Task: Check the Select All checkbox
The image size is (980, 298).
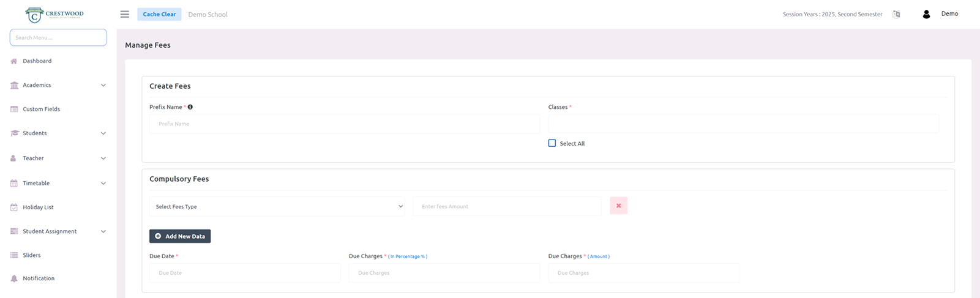Action: (552, 143)
